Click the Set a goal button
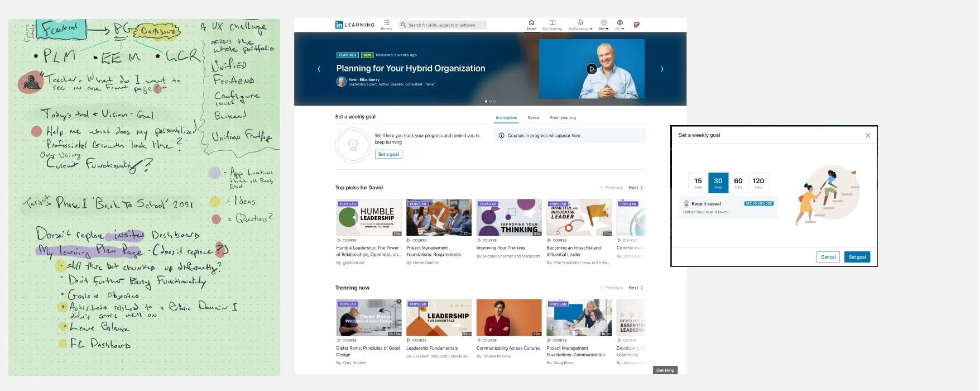Screen dimensions: 980x391 [x=388, y=154]
